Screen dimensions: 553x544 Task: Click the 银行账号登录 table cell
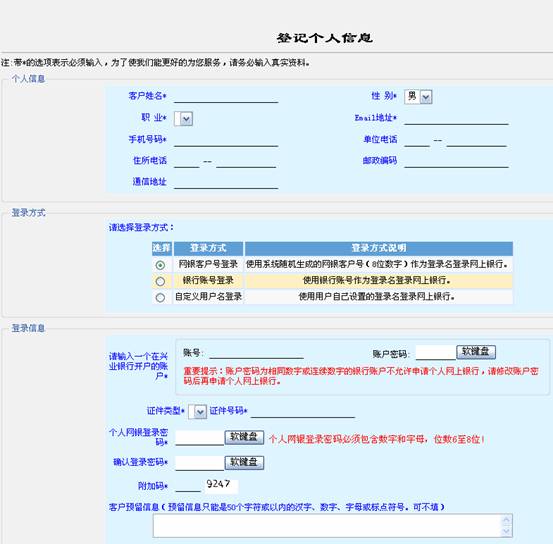pos(208,281)
